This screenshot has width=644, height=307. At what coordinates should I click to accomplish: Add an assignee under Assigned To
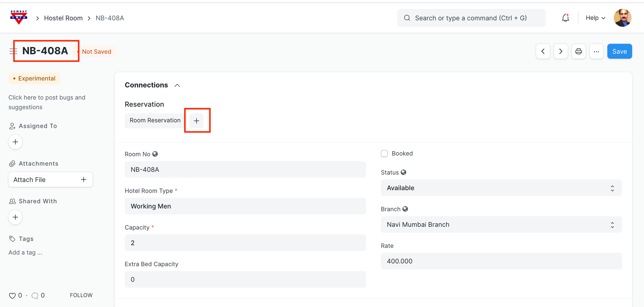(15, 142)
